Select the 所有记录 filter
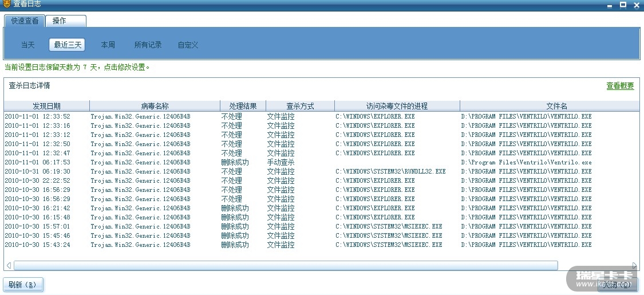This screenshot has width=644, height=295. click(x=148, y=45)
